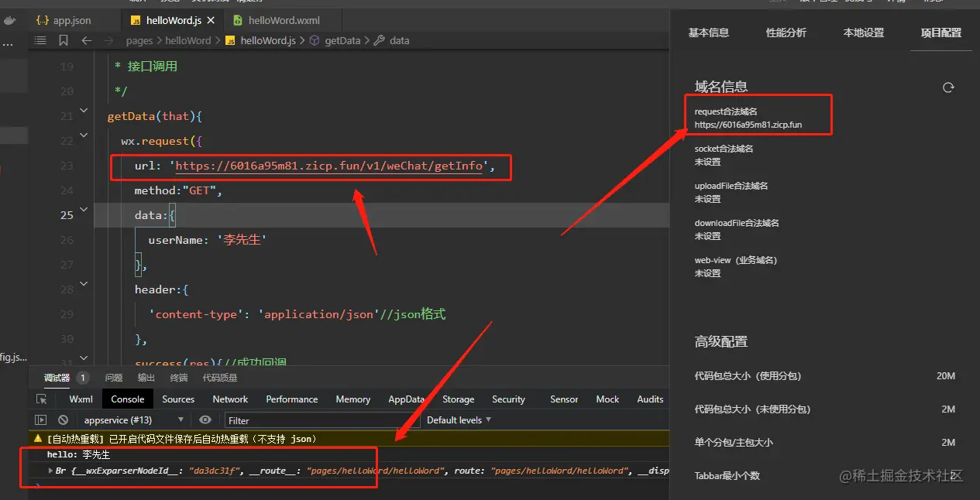Select the 输出 panel tab
This screenshot has width=980, height=500.
click(x=146, y=378)
